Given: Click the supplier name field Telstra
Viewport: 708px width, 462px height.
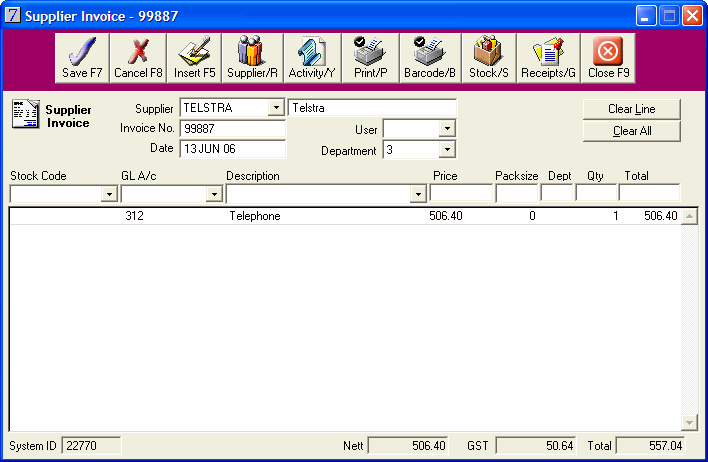Looking at the screenshot, I should point(372,108).
